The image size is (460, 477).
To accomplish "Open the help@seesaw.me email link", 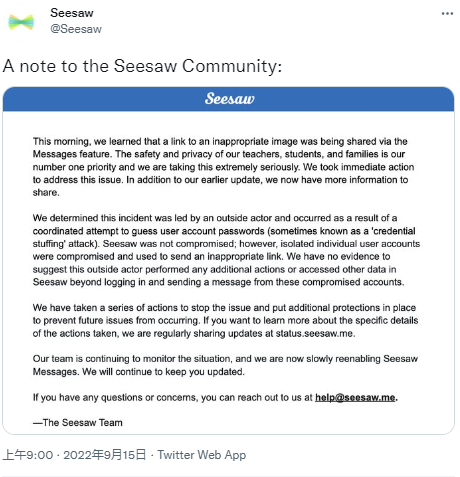I will coord(355,397).
